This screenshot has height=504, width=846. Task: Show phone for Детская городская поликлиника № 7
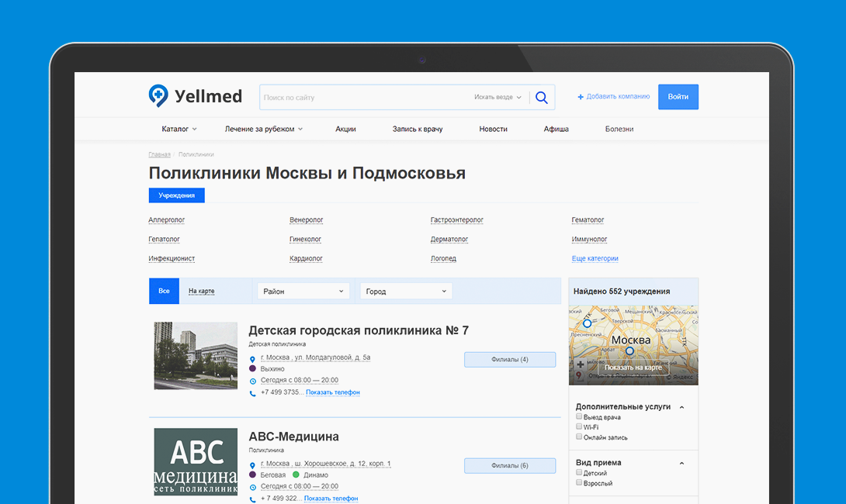[x=333, y=392]
